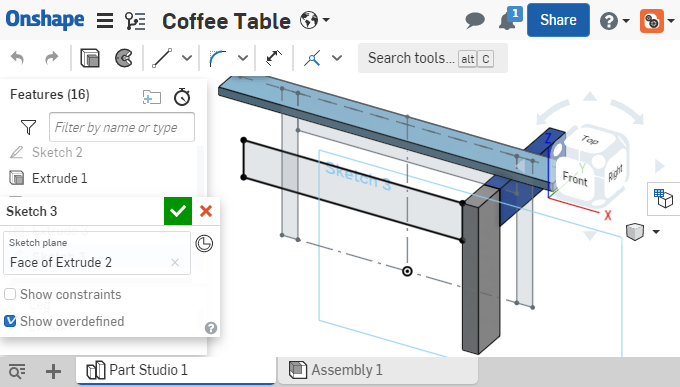
Task: Select the Extrude tool icon
Action: 90,58
